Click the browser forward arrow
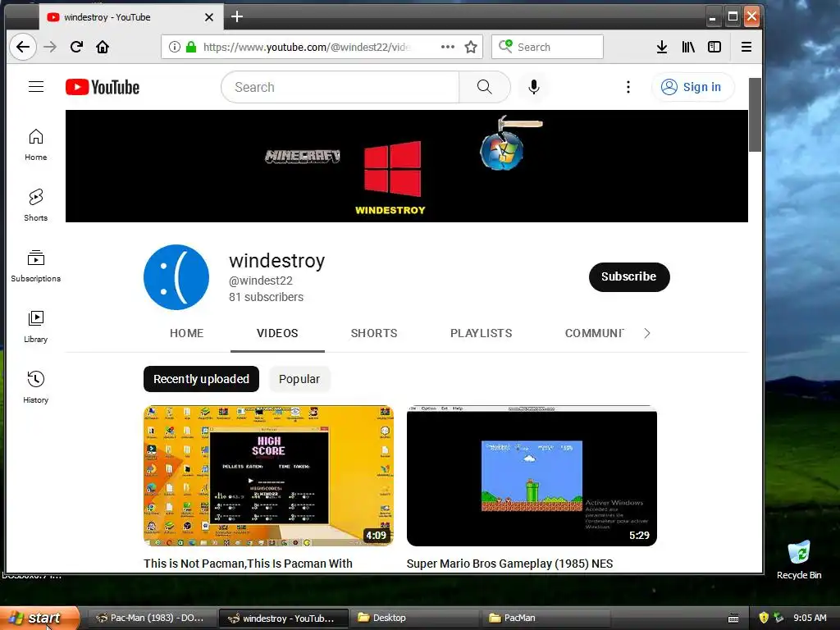 50,47
